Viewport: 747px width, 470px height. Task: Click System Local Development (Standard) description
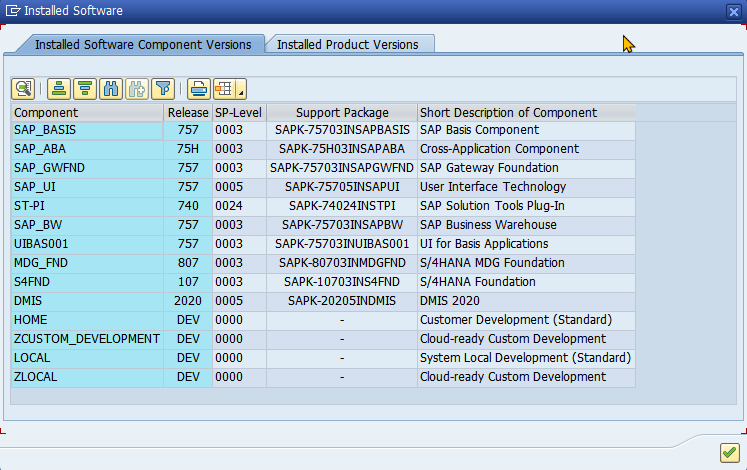click(526, 359)
